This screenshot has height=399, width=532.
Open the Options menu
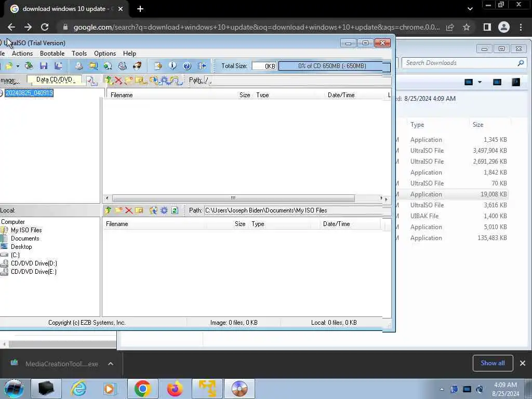(x=105, y=54)
